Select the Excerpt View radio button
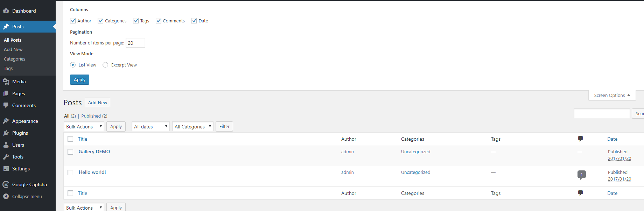This screenshot has height=211, width=644. click(x=105, y=65)
